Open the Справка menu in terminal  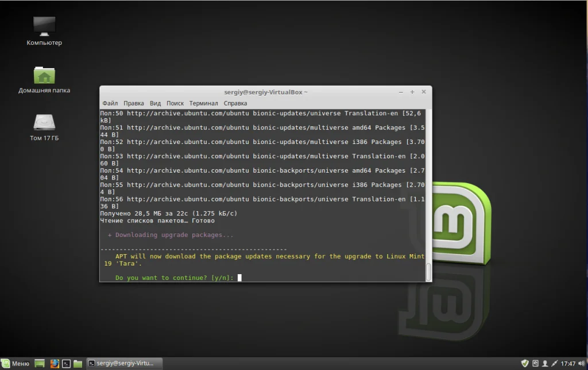[x=235, y=103]
